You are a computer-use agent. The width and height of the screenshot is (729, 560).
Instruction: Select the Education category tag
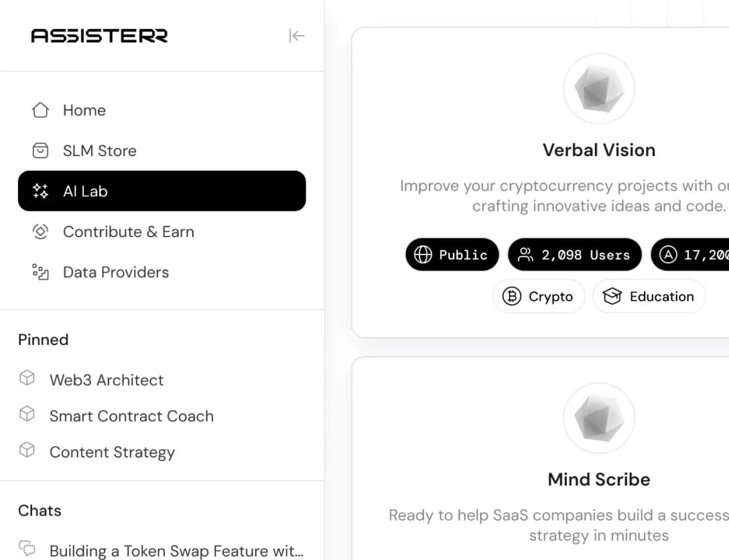click(649, 297)
